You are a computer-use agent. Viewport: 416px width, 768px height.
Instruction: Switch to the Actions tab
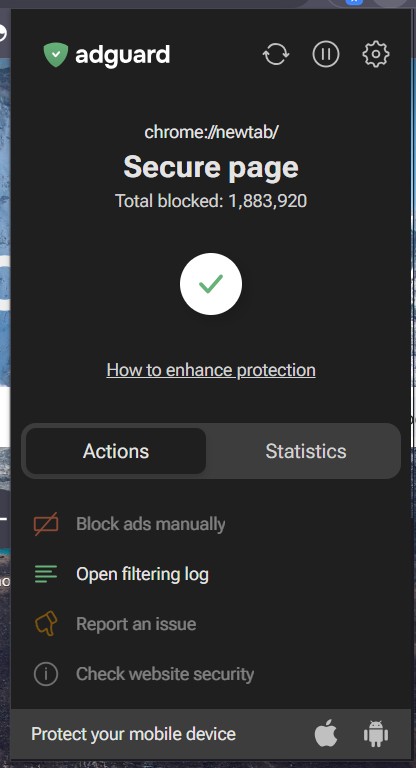pyautogui.click(x=116, y=451)
